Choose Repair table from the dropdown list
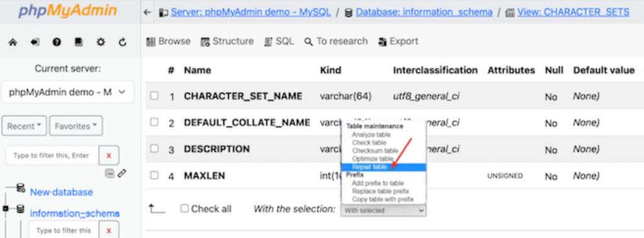Viewport: 644px width, 238px height. point(383,167)
